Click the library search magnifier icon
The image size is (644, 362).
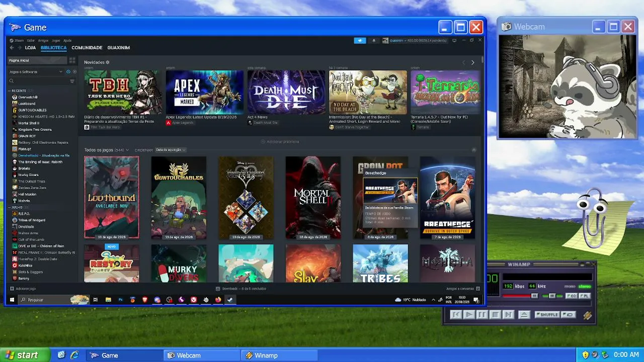[x=12, y=81]
